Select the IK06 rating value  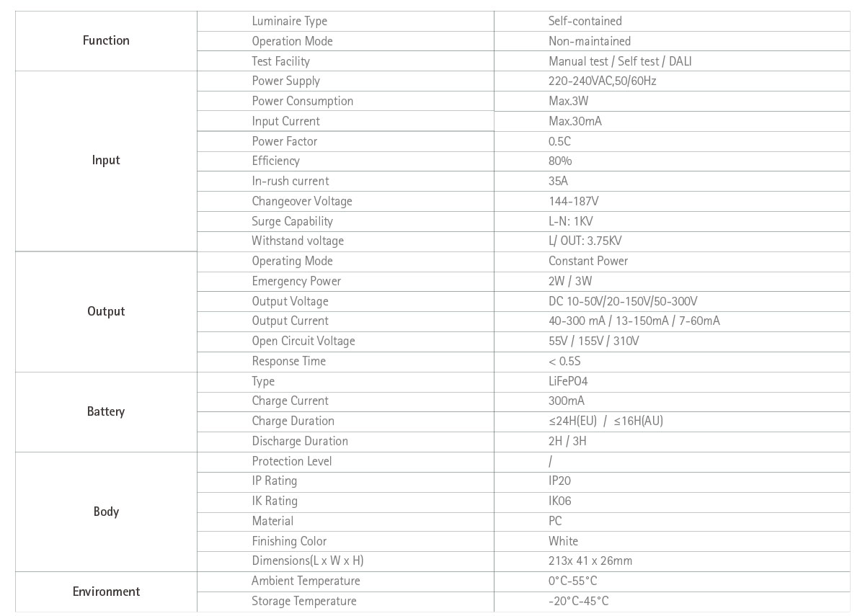click(x=559, y=501)
